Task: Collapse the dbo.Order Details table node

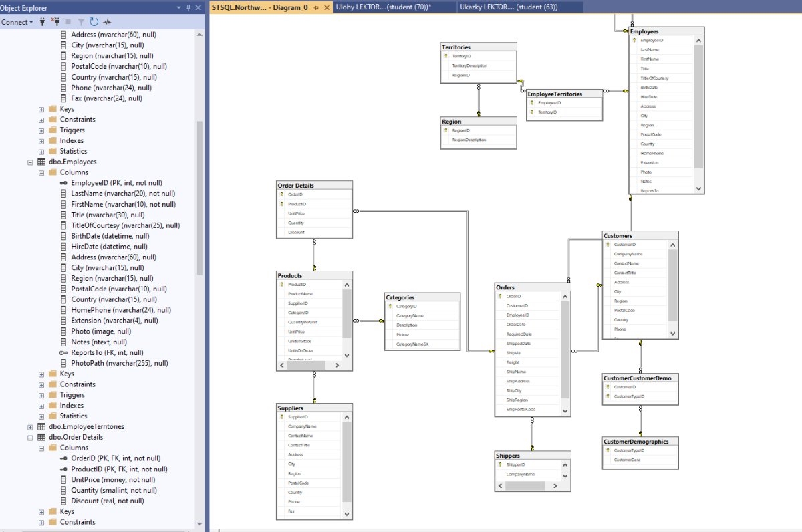Action: point(30,437)
